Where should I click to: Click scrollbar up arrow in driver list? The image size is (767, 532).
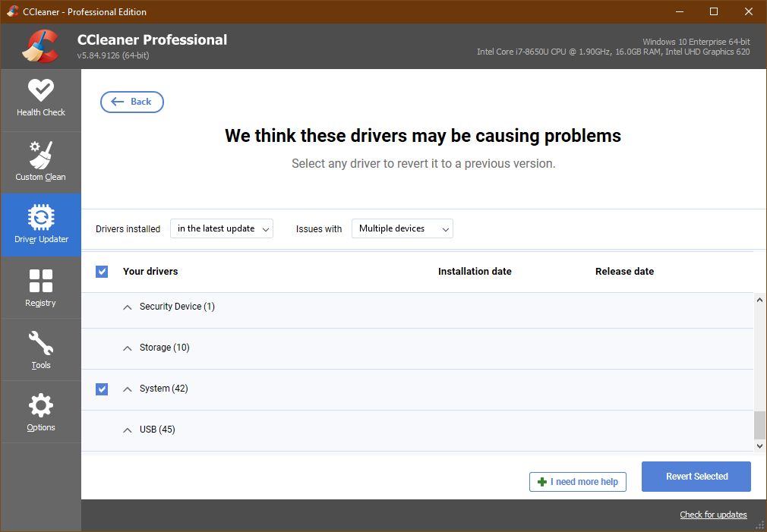coord(759,300)
